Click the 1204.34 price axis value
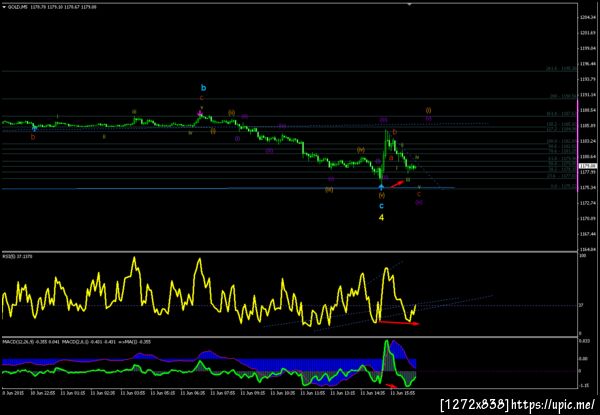 pos(587,17)
